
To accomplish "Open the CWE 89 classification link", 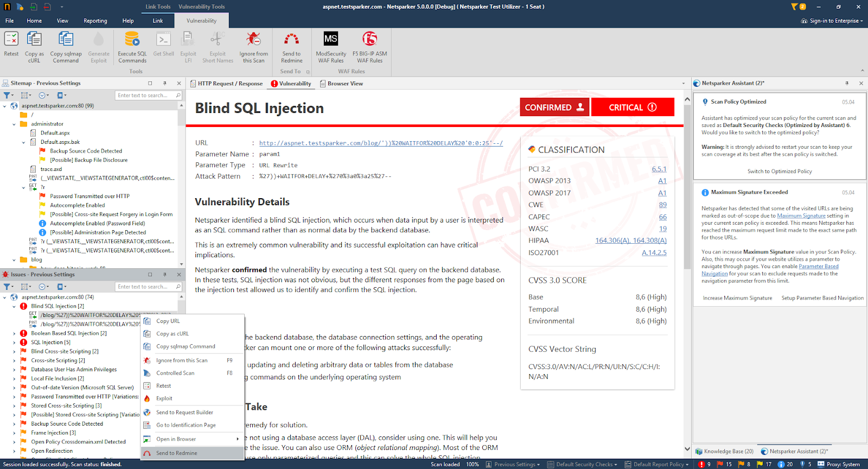I will point(662,205).
